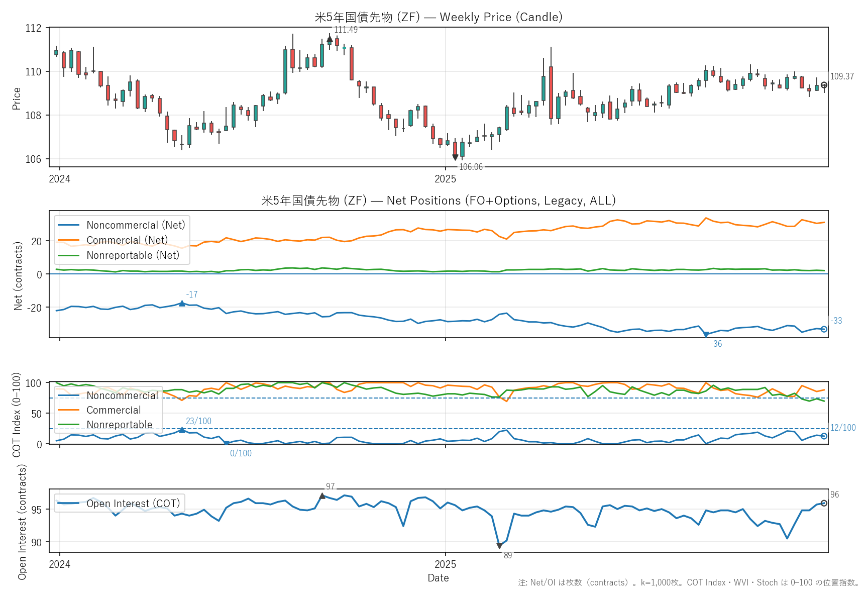Viewport: 868px width, 593px height.
Task: Click the latest net position circle at -33
Action: [x=824, y=329]
